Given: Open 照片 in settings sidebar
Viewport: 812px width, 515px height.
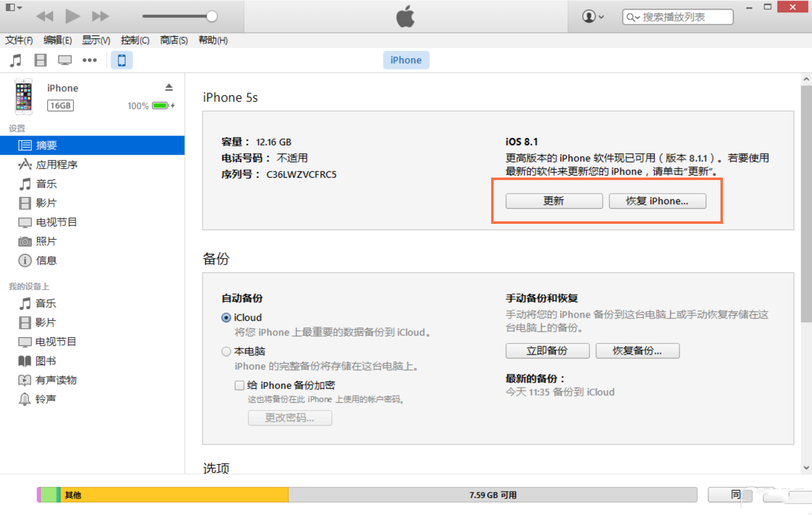Looking at the screenshot, I should 93,241.
